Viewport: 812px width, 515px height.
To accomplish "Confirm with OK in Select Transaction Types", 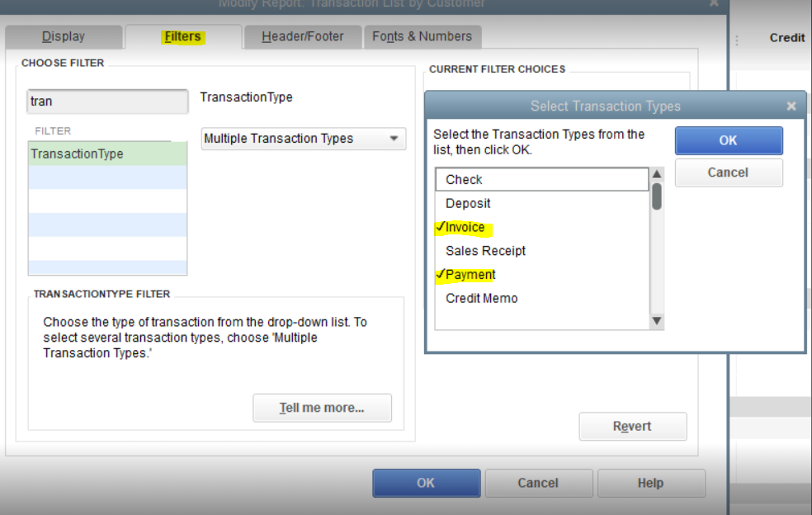I will 728,140.
